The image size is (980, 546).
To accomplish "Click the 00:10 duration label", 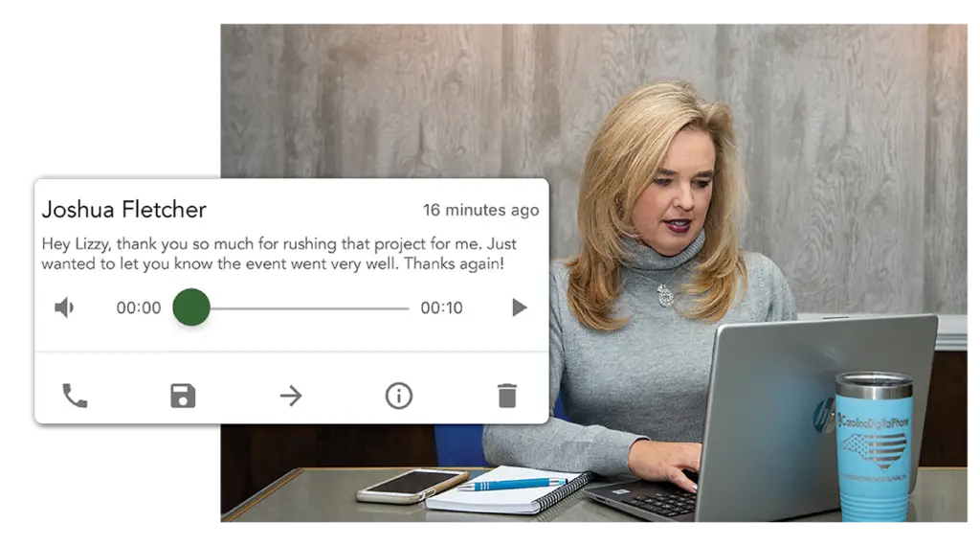I will point(441,307).
